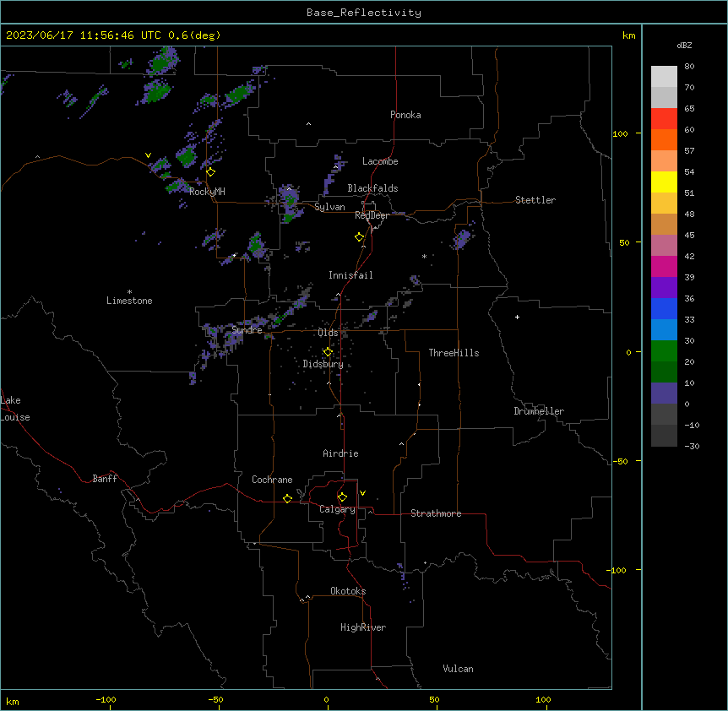Click the white asterisk marker southeast of RedDeer
728x711 pixels.
[424, 256]
